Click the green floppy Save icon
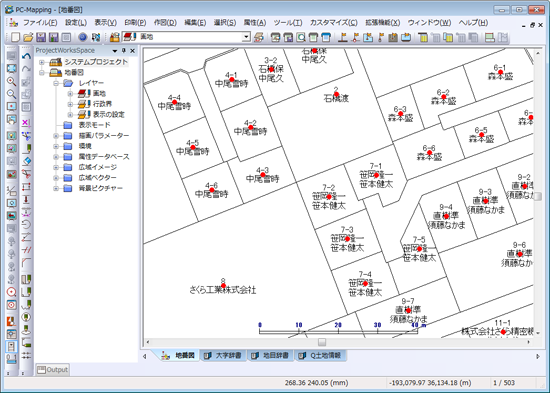Viewport: 550px width, 393px height. point(54,37)
